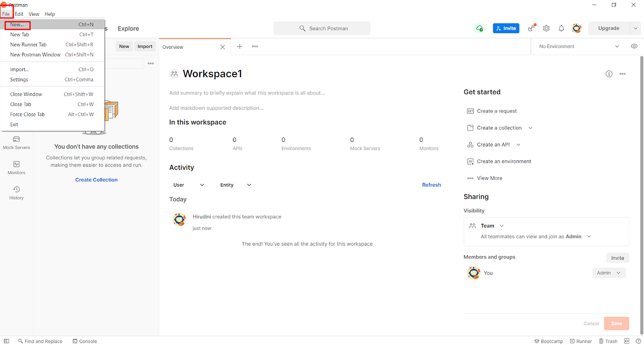Choose New Runner Tab menu item
Image resolution: width=644 pixels, height=345 pixels.
(x=52, y=45)
